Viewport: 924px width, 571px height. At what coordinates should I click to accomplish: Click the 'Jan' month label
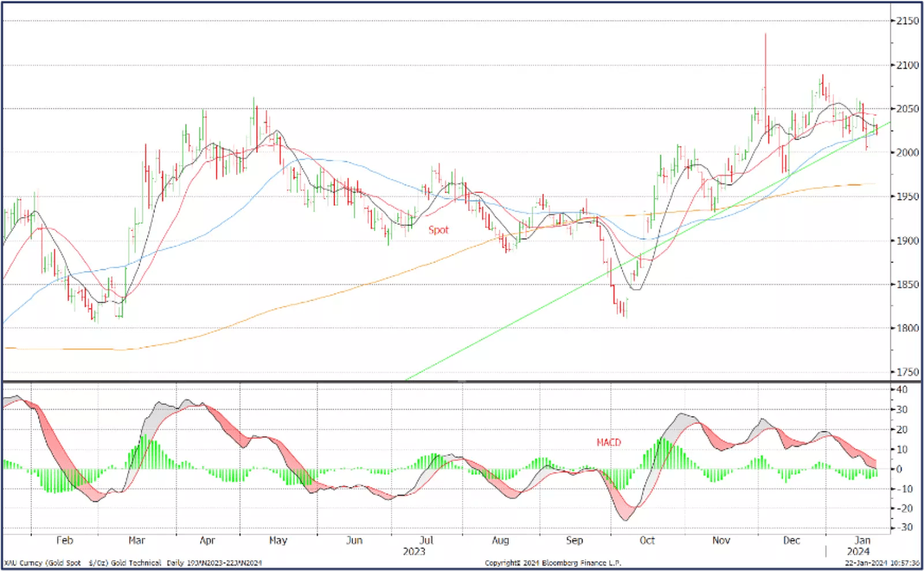pos(862,541)
